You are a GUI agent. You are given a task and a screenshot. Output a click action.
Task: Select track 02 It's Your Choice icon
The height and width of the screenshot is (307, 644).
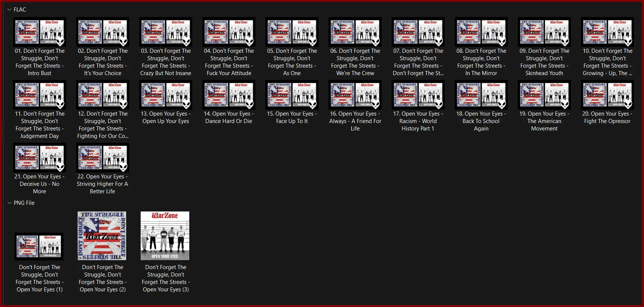(x=103, y=32)
